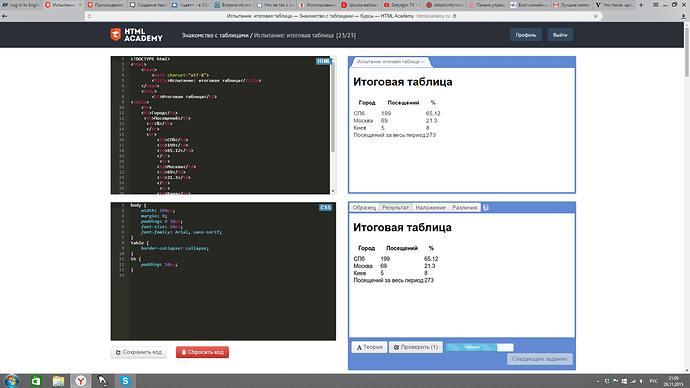Viewport: 690px width, 388px height.
Task: Open a new browser tab with plus
Action: 641,5
